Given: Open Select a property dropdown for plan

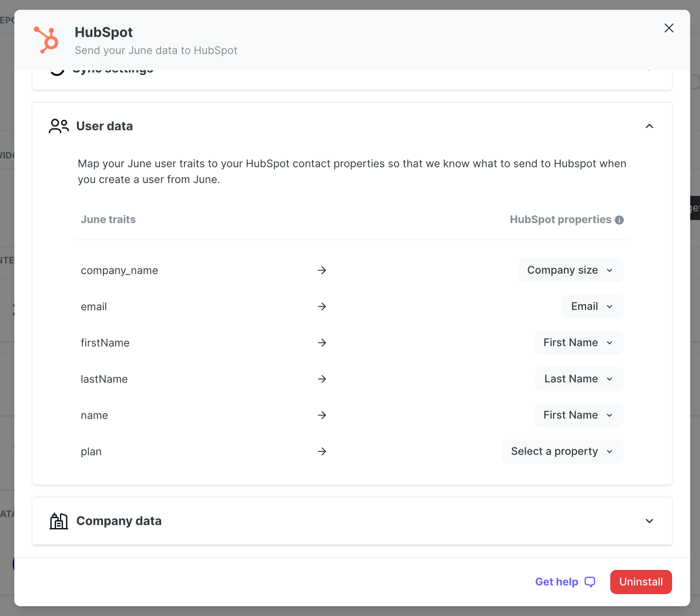Looking at the screenshot, I should (x=562, y=451).
